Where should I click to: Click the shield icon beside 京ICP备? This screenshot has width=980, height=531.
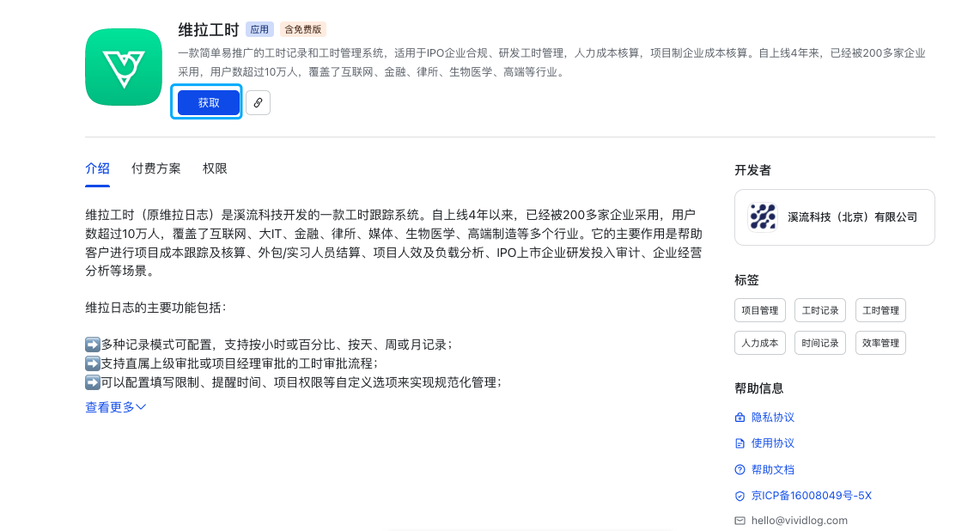(x=740, y=496)
